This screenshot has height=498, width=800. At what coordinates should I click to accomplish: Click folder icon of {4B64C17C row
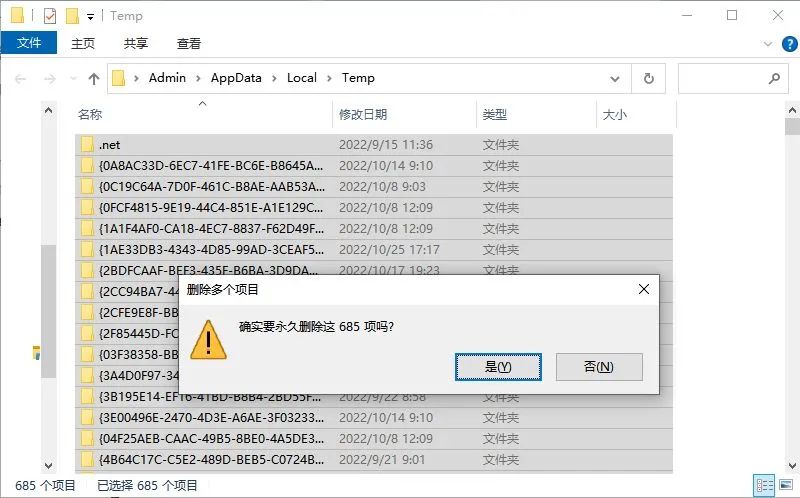click(87, 459)
